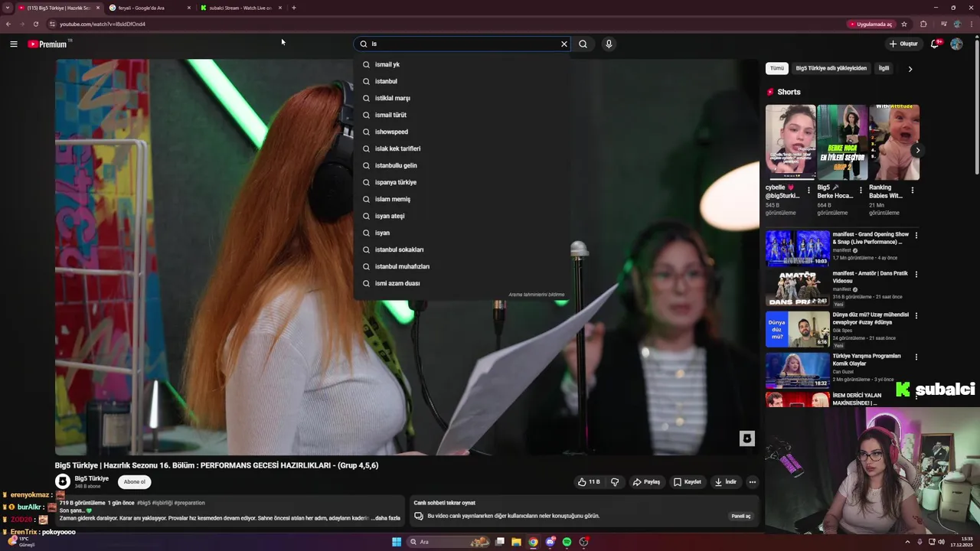Open the notifications bell
This screenshot has height=551, width=980.
tap(934, 44)
